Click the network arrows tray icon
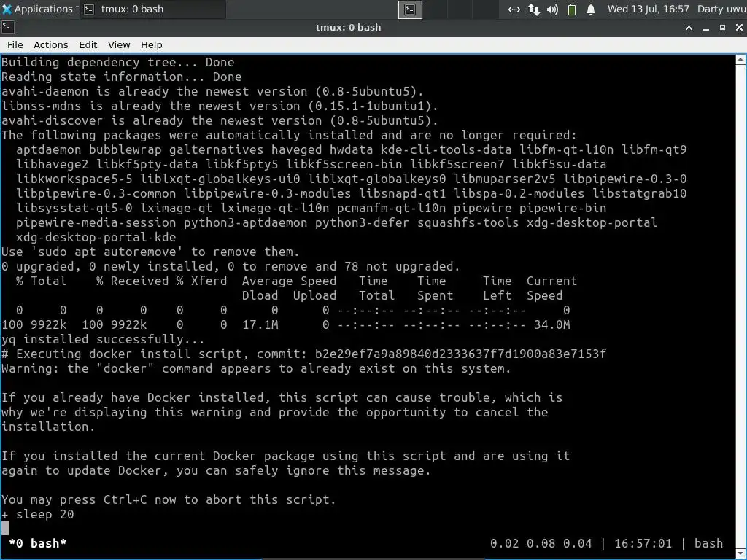This screenshot has height=560, width=747. (x=514, y=9)
